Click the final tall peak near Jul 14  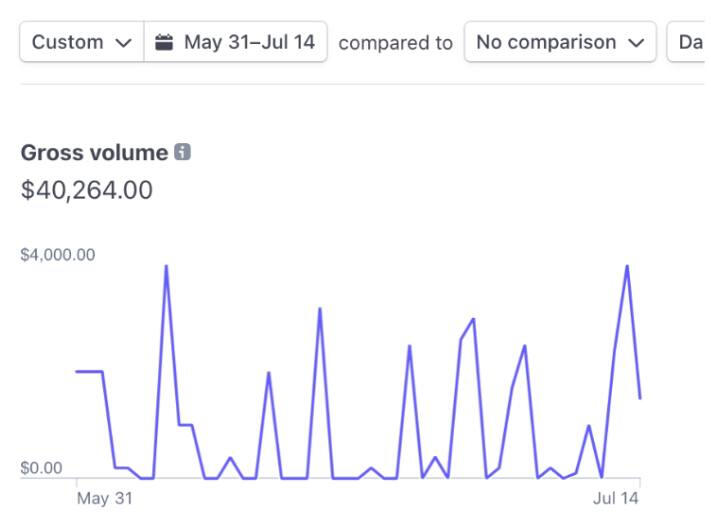(x=627, y=266)
